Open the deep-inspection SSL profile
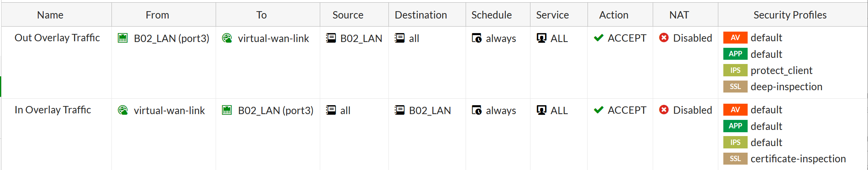 pos(786,87)
